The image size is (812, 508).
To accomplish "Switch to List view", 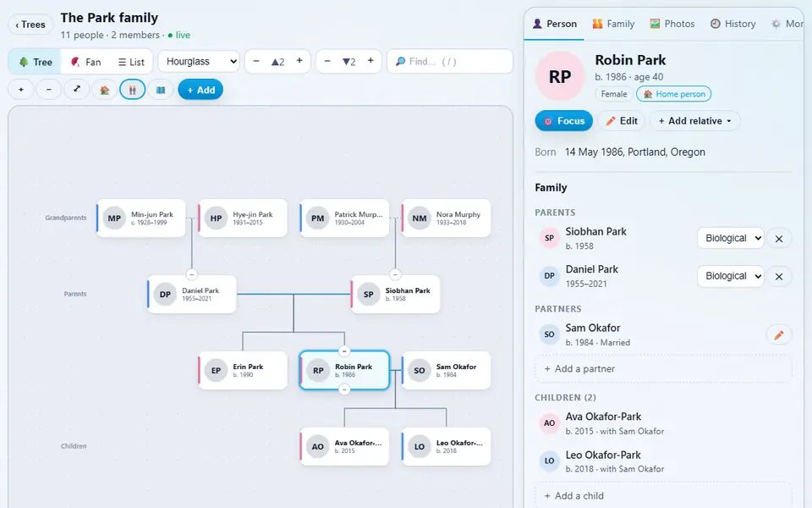I will [x=131, y=62].
